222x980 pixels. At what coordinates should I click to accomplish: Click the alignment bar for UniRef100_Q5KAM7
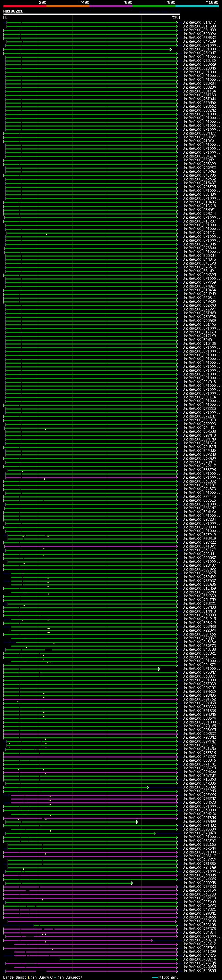coord(90,53)
